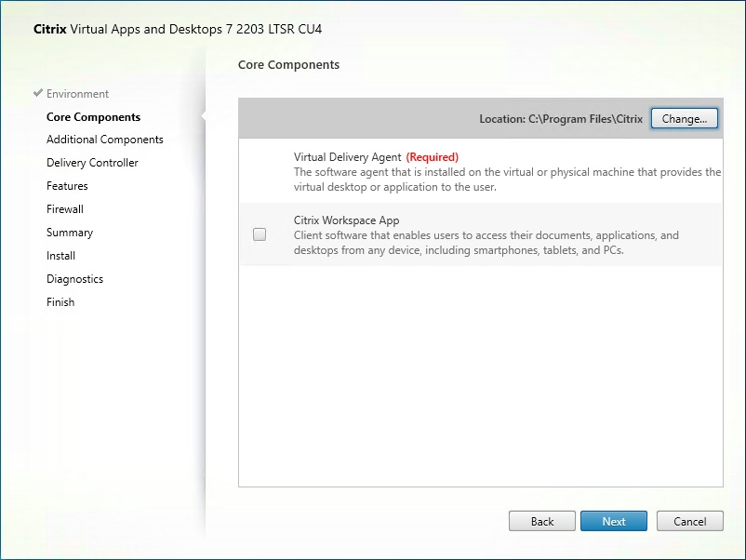Screen dimensions: 746x560
Task: Select the Features step in sidebar
Action: tap(67, 185)
